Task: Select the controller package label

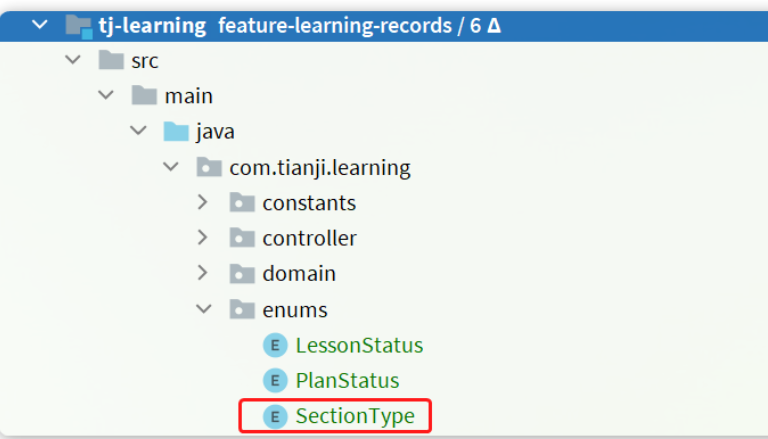Action: pos(309,238)
